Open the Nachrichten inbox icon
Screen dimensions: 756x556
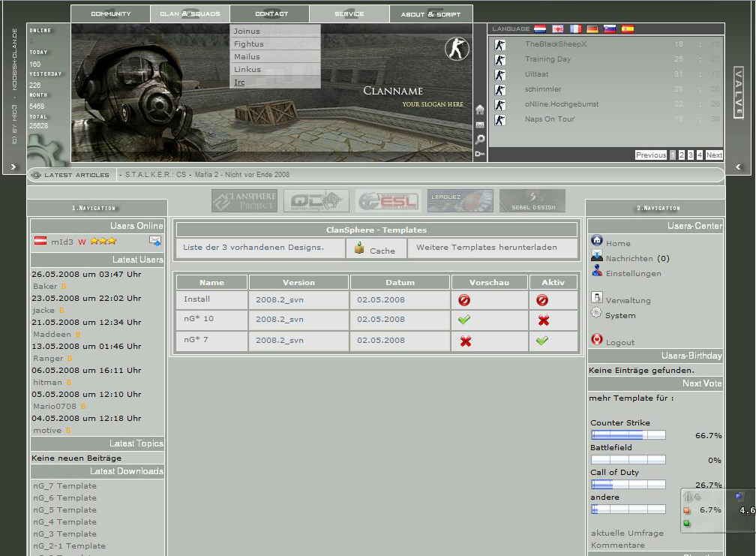click(x=597, y=255)
